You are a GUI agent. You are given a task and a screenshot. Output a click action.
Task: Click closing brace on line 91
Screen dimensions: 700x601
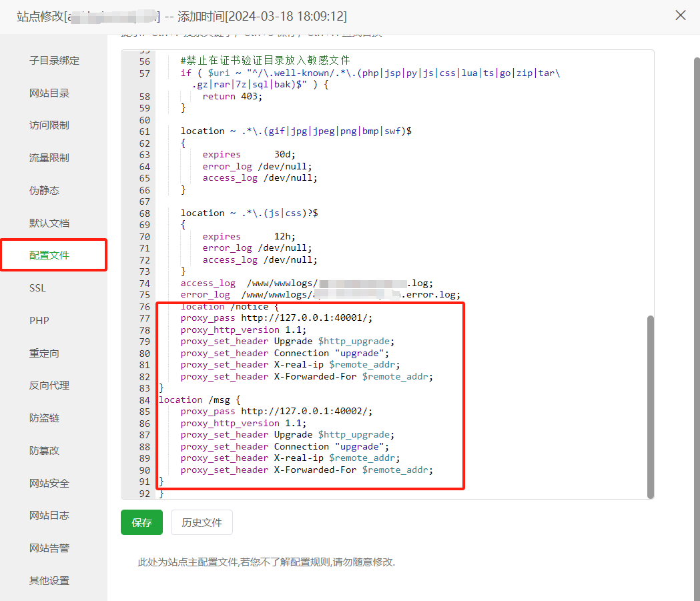click(161, 482)
